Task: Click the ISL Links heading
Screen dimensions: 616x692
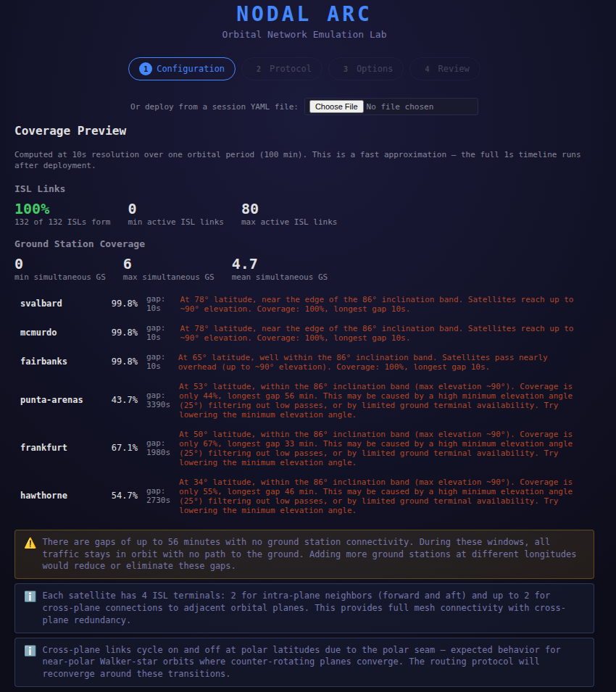Action: (40, 189)
